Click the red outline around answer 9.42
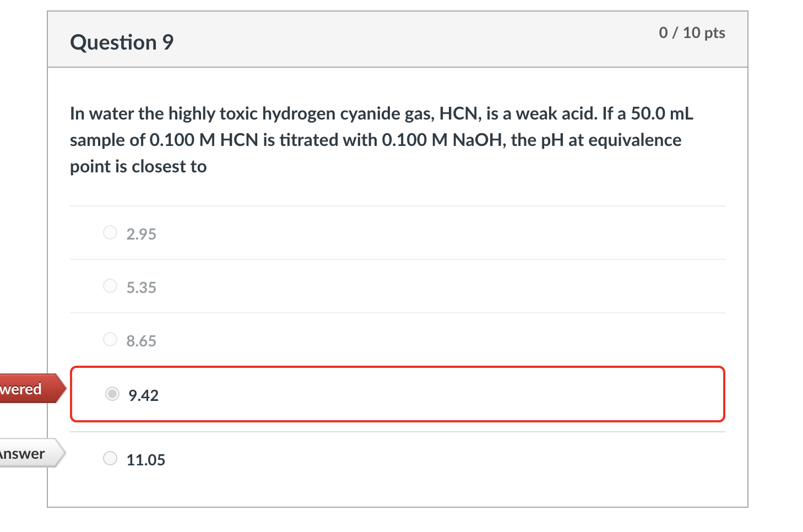This screenshot has height=532, width=803. point(398,366)
